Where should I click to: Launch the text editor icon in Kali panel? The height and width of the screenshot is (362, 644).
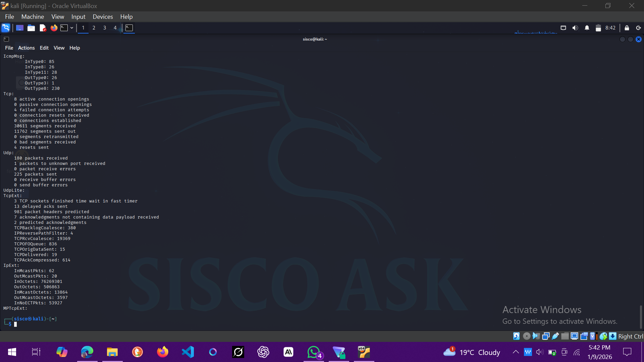pos(43,28)
